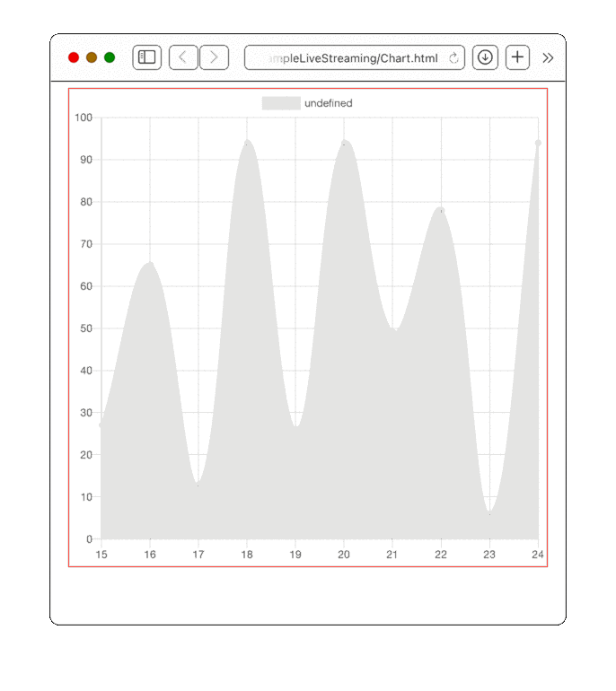
Task: Select the lowest data point at 23
Action: 489,513
